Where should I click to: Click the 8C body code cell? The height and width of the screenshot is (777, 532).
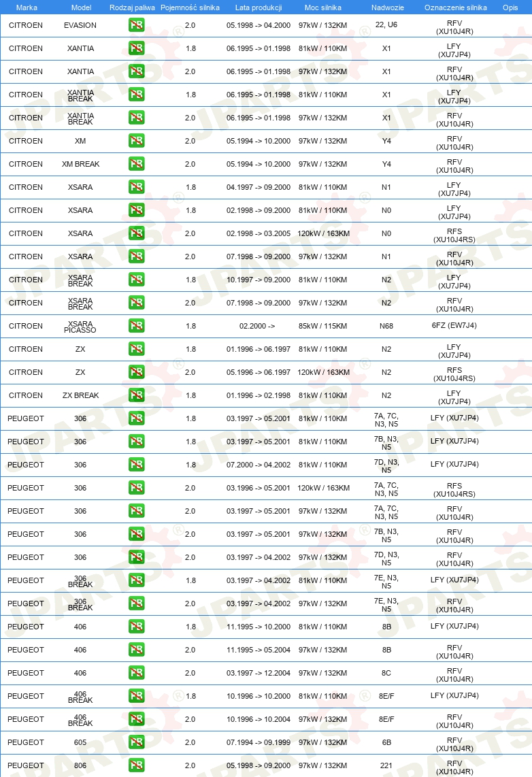tap(386, 673)
